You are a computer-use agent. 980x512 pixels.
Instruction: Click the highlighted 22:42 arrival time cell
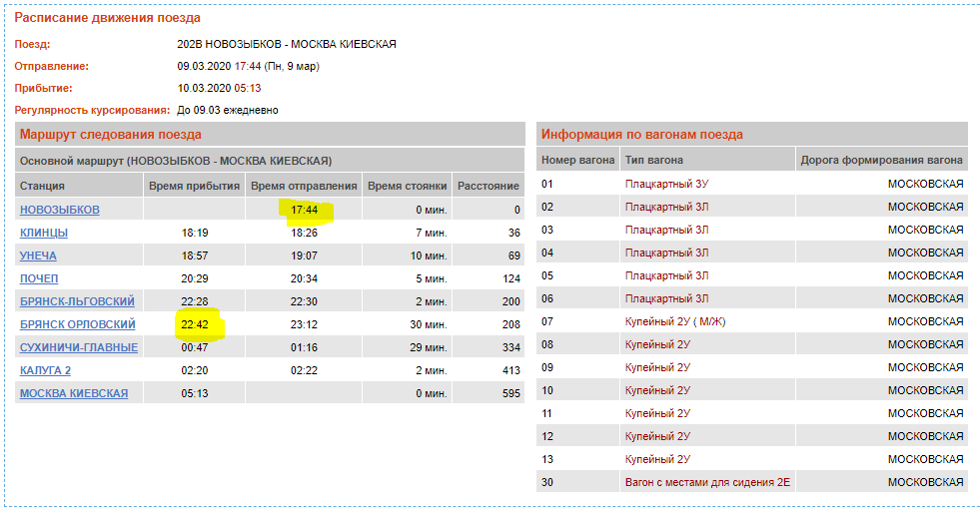coord(195,324)
